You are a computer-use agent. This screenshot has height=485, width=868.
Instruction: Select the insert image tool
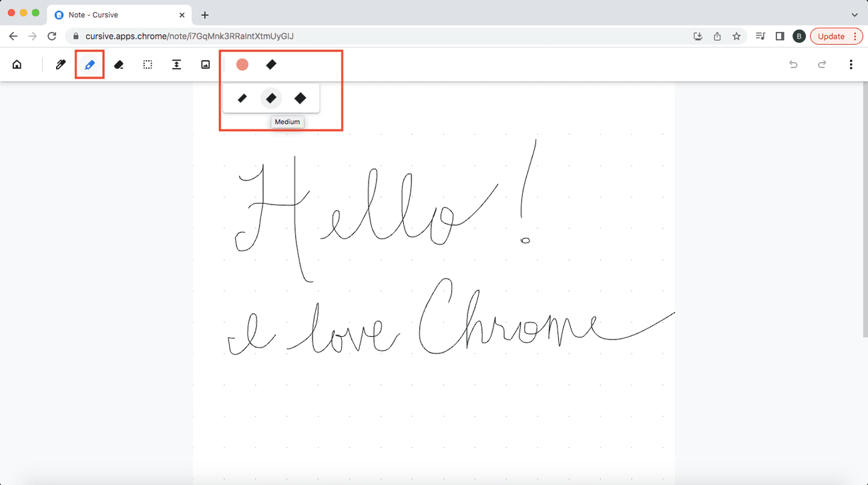coord(205,64)
